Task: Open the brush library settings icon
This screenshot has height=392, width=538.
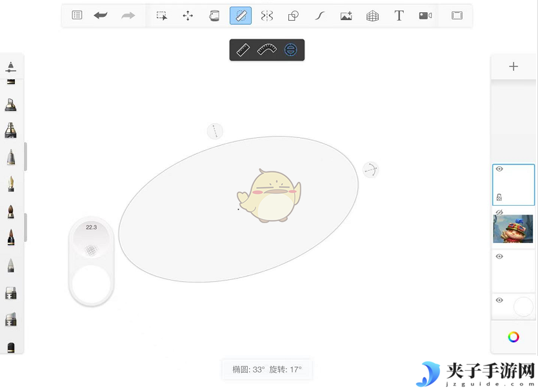Action: click(x=10, y=67)
